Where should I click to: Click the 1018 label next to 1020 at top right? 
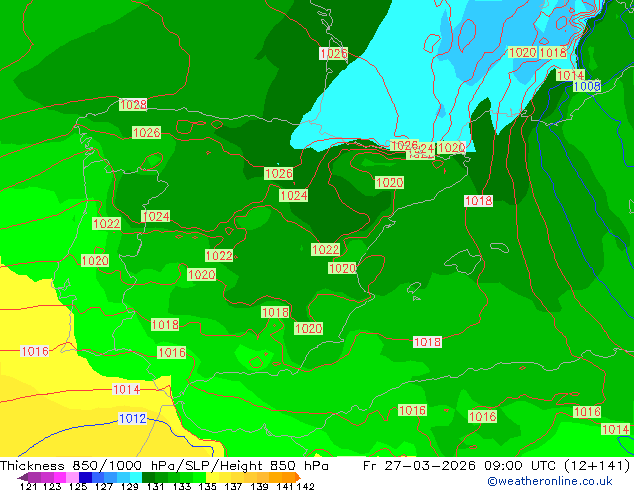[553, 53]
